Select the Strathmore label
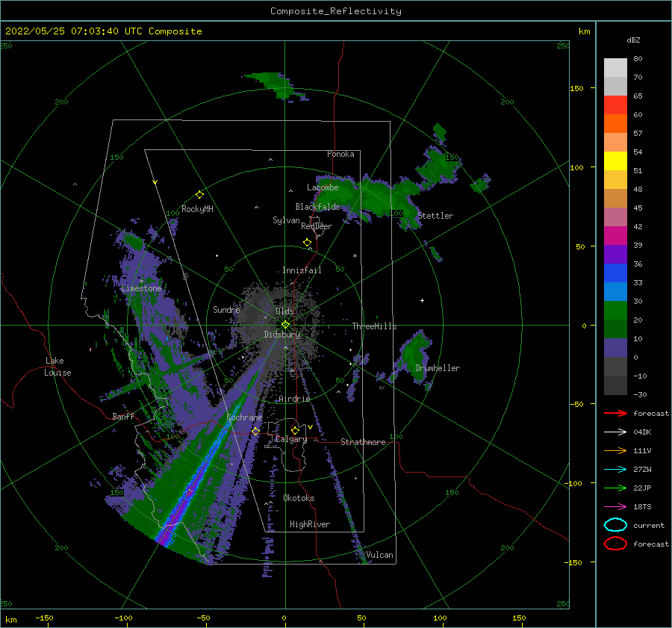This screenshot has width=672, height=628. pyautogui.click(x=363, y=442)
